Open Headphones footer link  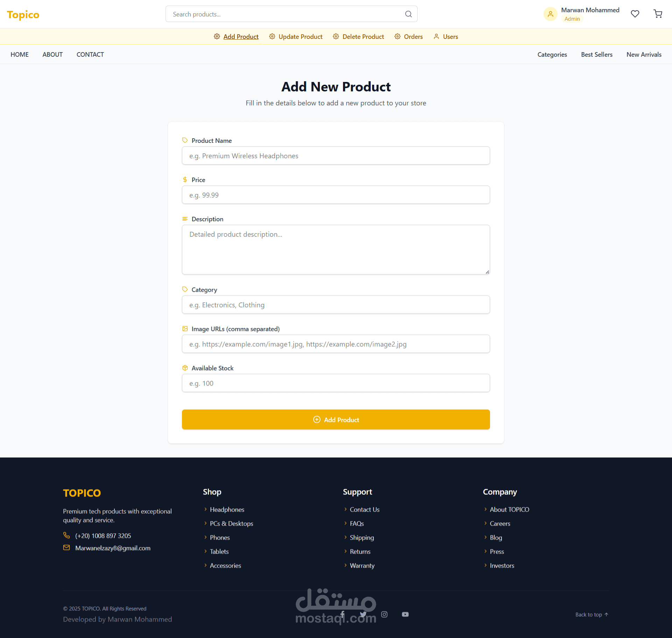227,509
